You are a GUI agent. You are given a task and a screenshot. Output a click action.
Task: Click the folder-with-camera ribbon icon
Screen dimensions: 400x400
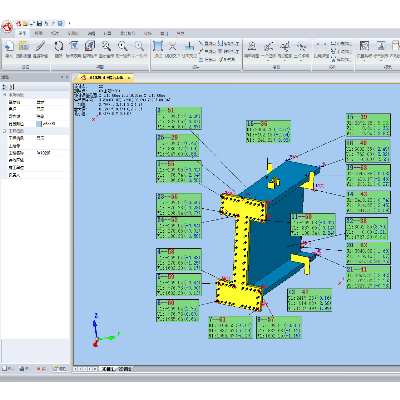(23, 46)
